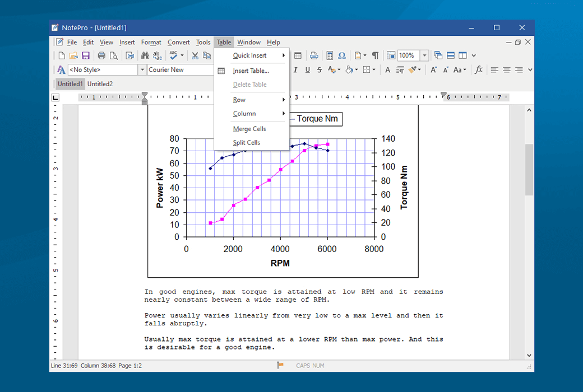Click the orange flag icon in the status bar
Viewport: 583px width, 392px height.
point(280,366)
